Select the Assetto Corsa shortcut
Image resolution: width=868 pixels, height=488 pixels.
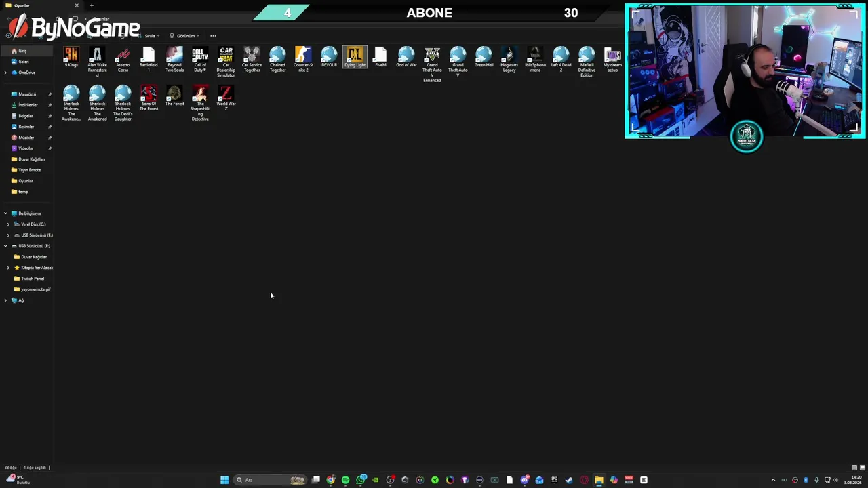click(123, 60)
